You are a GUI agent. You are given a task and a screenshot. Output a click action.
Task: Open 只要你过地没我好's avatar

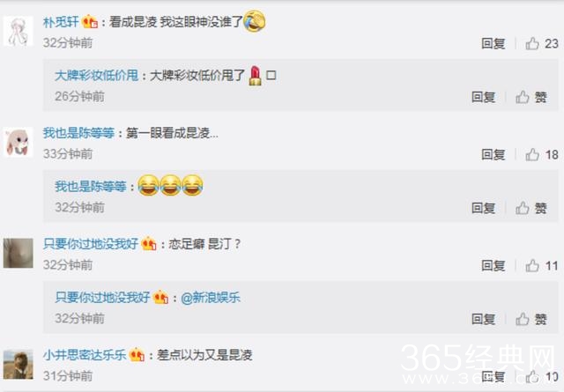[x=18, y=253]
